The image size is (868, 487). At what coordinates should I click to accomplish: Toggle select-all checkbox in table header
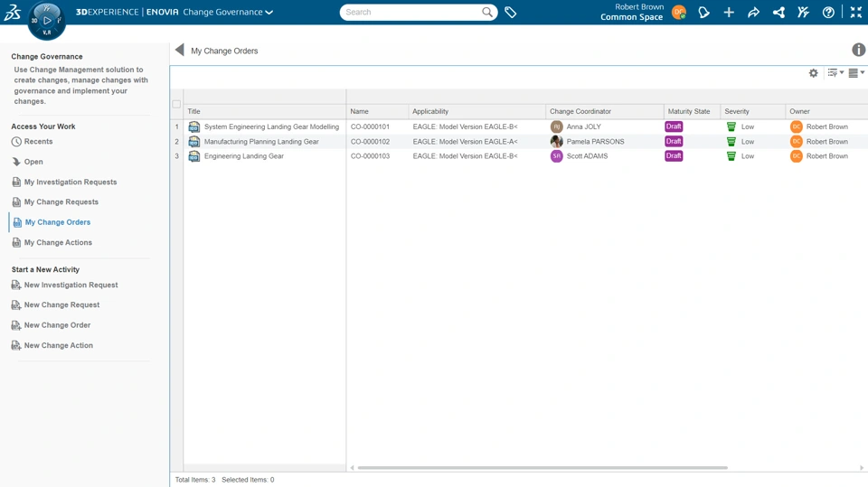click(176, 104)
